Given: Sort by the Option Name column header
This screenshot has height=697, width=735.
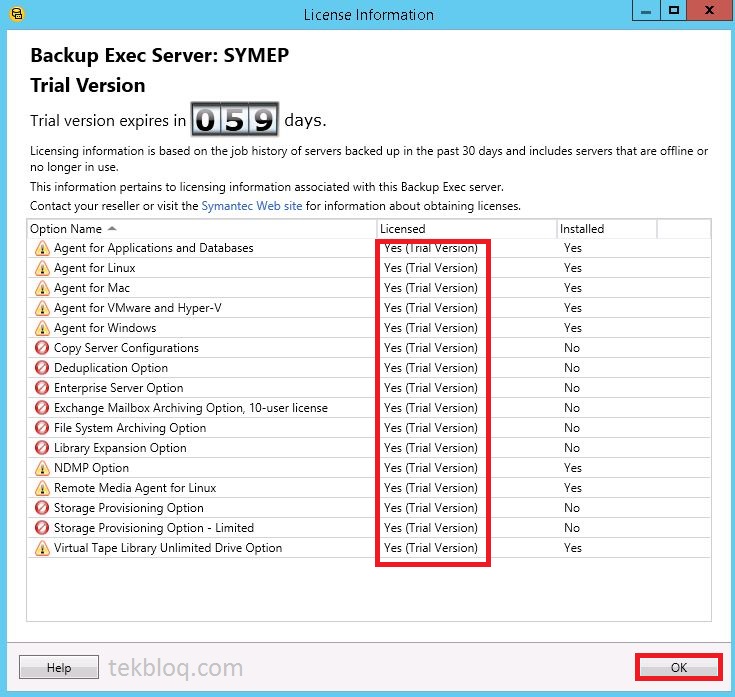Looking at the screenshot, I should (202, 229).
